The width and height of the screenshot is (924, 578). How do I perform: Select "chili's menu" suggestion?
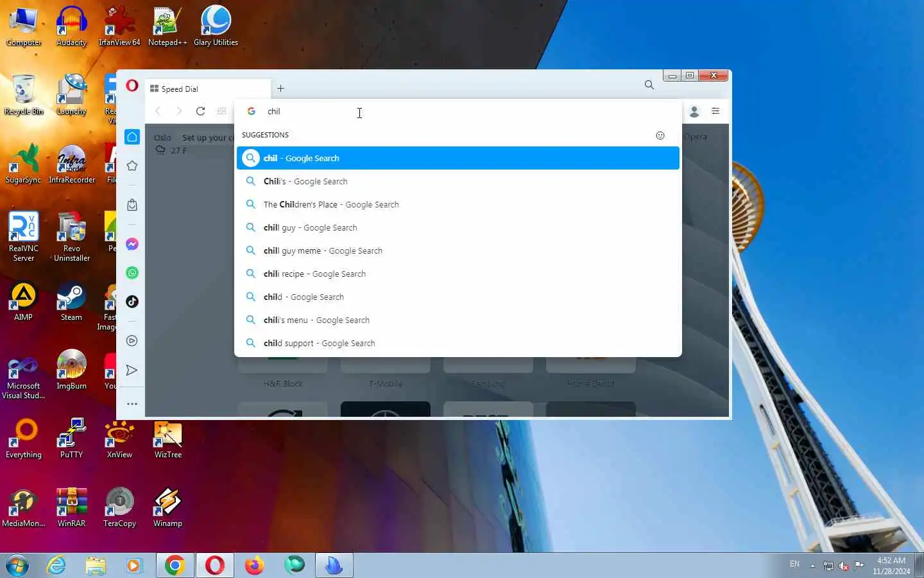point(458,320)
